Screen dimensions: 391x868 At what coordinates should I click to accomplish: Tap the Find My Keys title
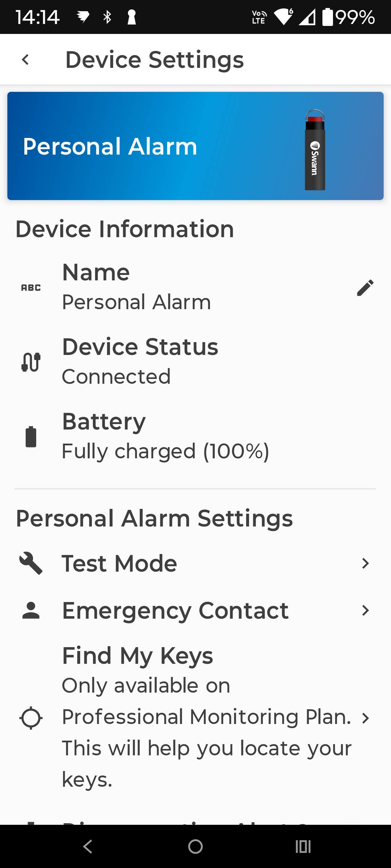pos(137,655)
